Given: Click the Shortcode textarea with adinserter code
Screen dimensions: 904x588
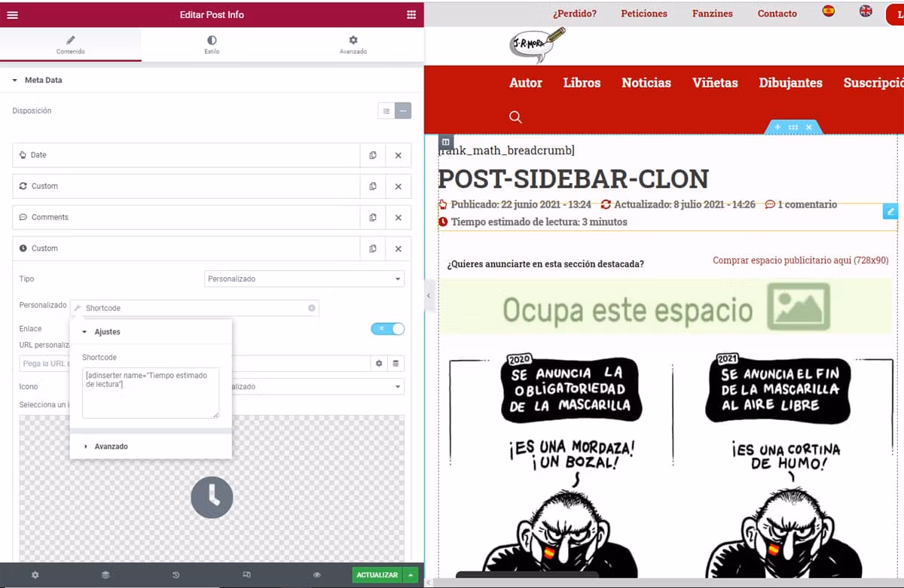Looking at the screenshot, I should (151, 392).
